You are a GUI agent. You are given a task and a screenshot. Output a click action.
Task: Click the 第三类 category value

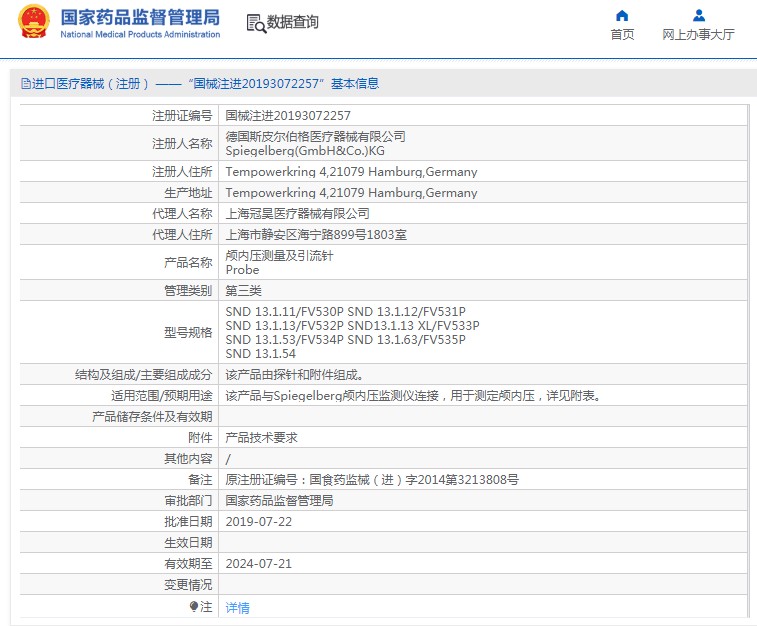(243, 291)
